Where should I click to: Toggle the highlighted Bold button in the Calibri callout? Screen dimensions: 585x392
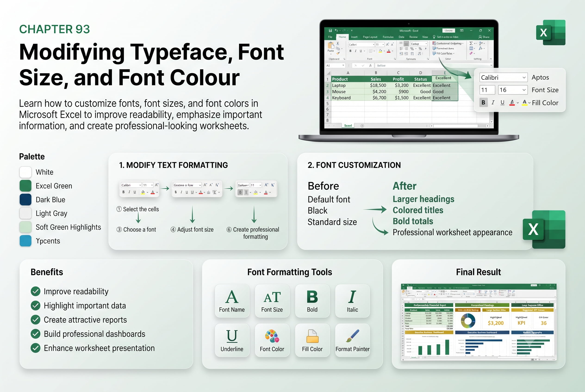[483, 102]
